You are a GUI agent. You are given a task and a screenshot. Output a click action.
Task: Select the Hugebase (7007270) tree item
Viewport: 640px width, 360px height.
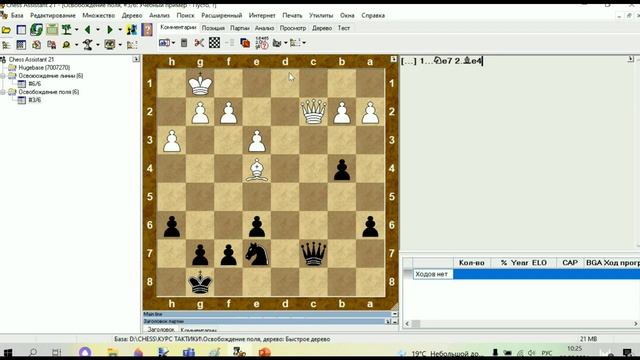click(x=44, y=67)
